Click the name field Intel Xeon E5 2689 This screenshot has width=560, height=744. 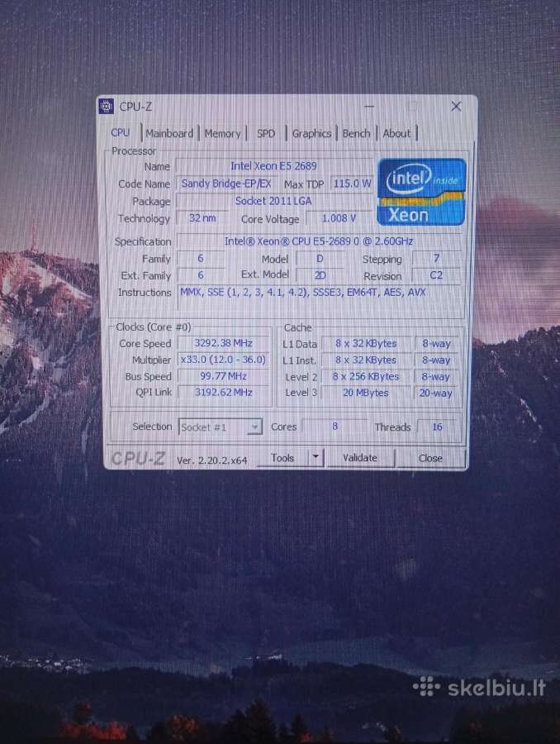[273, 166]
